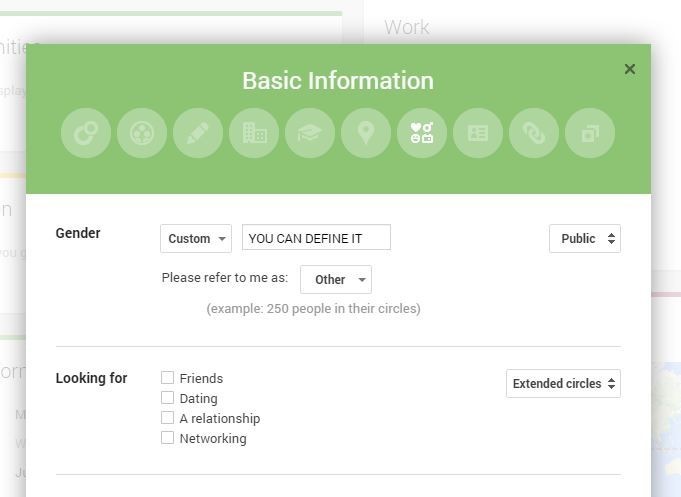Close the Basic Information dialog
This screenshot has width=681, height=497.
tap(630, 69)
